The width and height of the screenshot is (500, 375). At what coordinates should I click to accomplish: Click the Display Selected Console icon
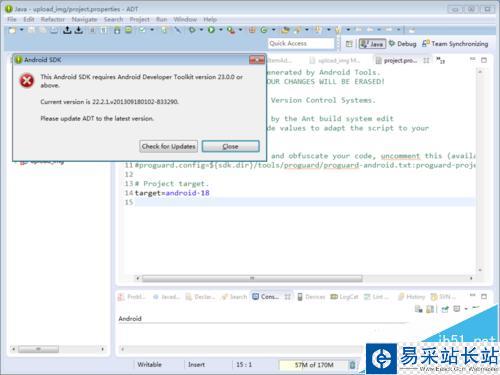click(457, 309)
